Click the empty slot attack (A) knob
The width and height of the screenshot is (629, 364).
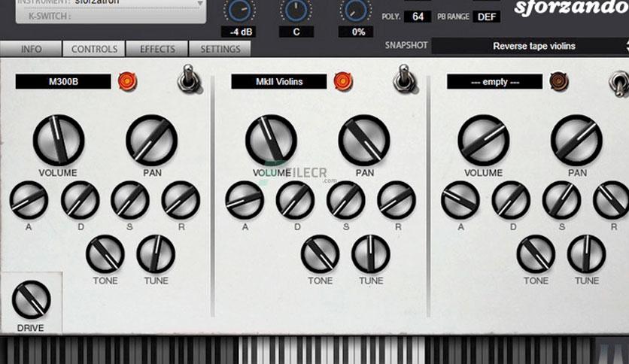(460, 200)
